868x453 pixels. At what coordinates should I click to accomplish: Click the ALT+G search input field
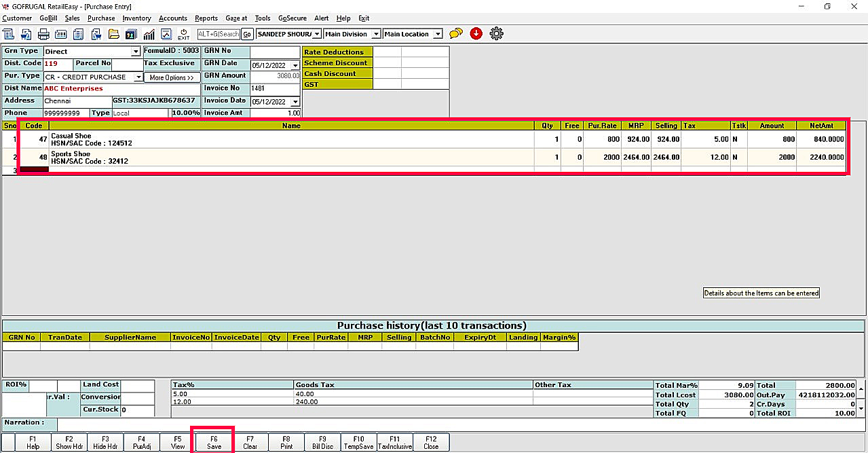219,34
